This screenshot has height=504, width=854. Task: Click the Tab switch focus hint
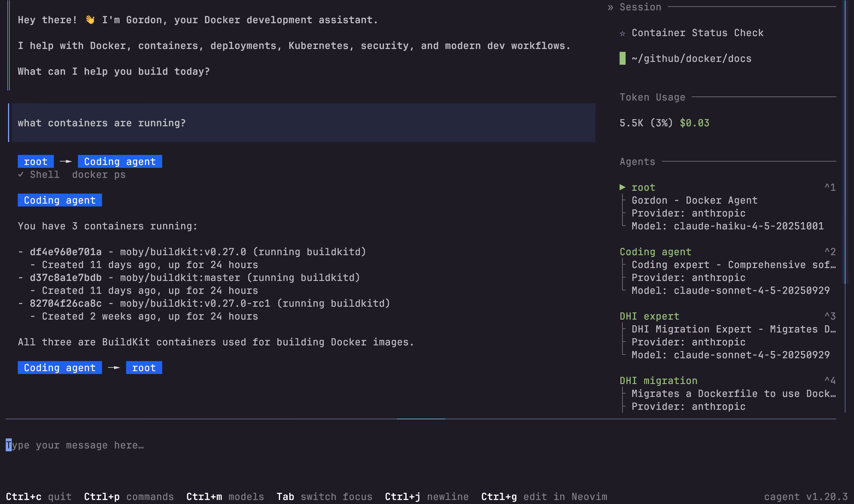(324, 497)
